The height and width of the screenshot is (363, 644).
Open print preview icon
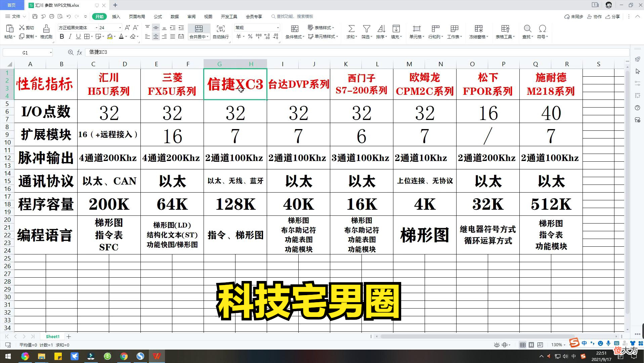[60, 16]
